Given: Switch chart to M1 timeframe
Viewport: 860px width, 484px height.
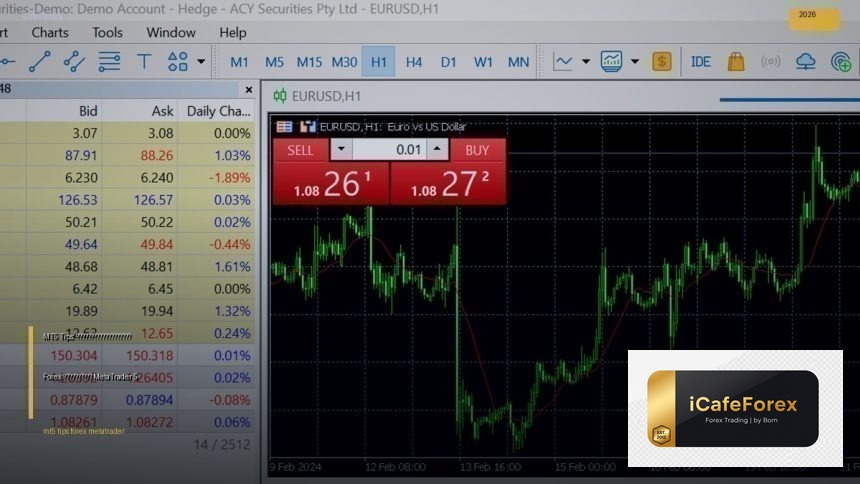Looking at the screenshot, I should [239, 62].
